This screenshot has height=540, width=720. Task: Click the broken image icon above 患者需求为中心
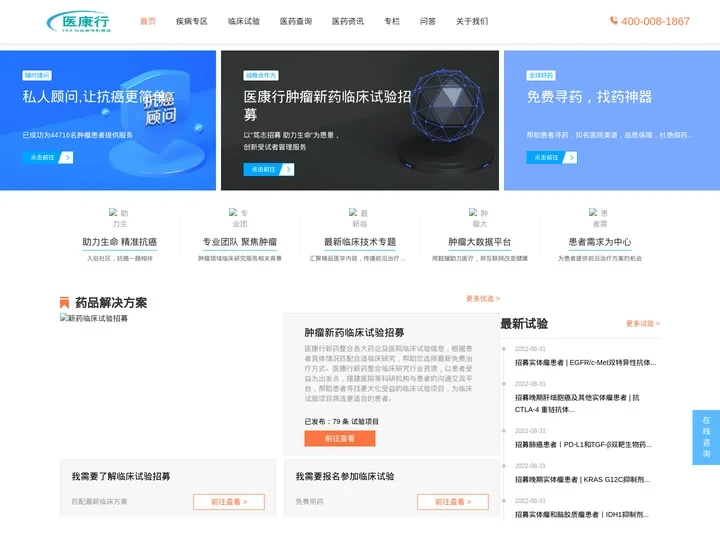point(593,212)
